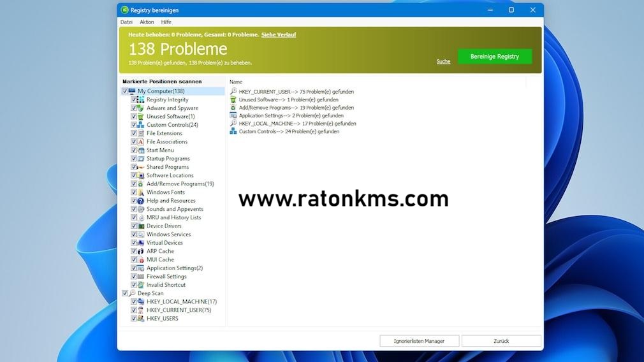The height and width of the screenshot is (362, 644).
Task: Select Add/Remove Programs 19 Problem(e) result row
Action: [x=291, y=108]
